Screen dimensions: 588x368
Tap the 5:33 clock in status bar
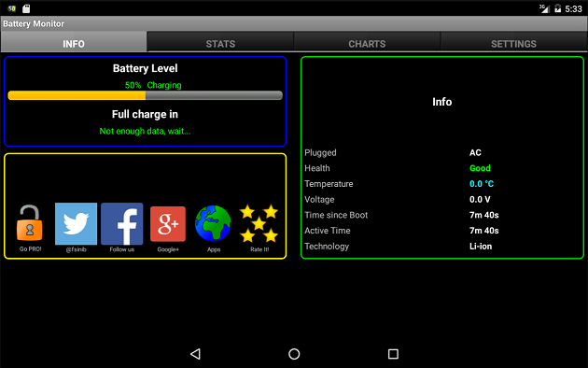coord(573,8)
